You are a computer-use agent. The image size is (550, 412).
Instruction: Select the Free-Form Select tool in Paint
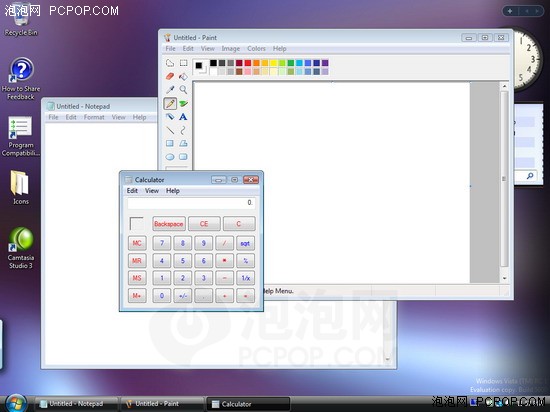[x=170, y=63]
